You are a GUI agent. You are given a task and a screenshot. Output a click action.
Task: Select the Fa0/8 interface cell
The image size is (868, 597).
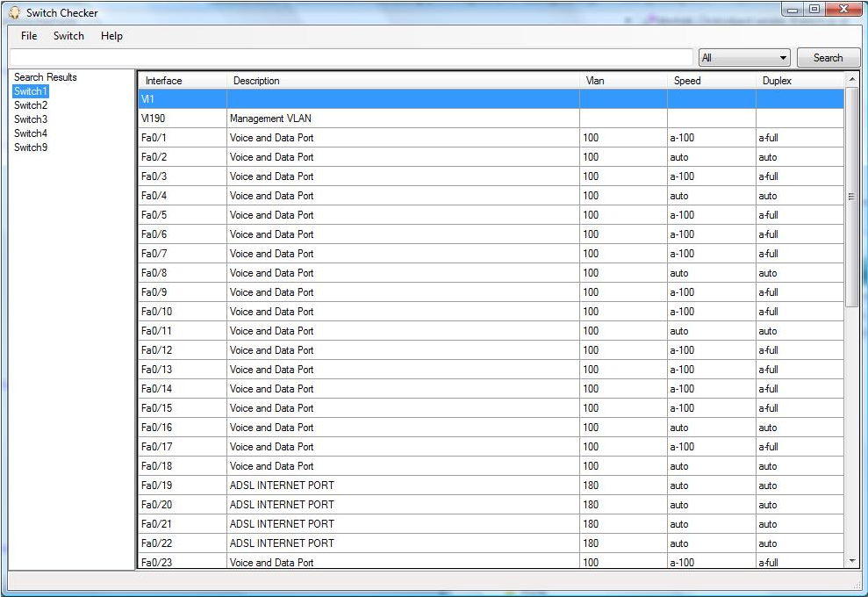[x=183, y=273]
